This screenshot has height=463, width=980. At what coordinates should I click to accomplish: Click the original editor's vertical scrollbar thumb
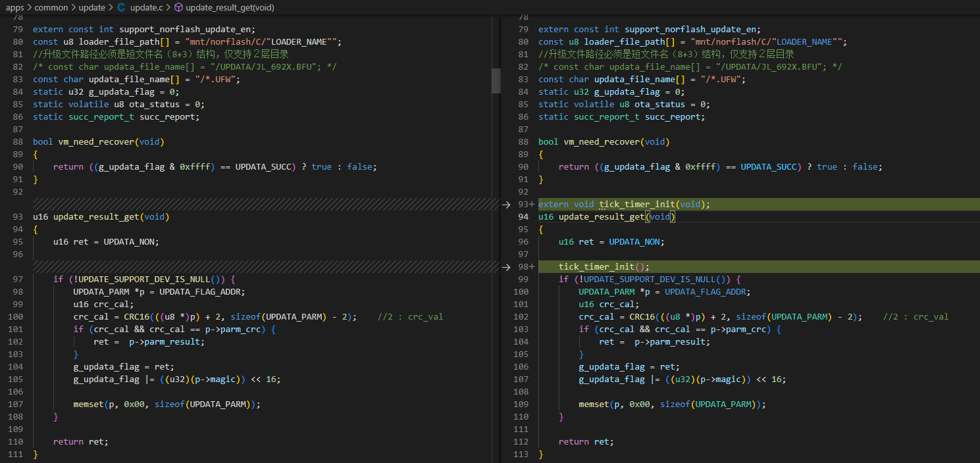coord(496,80)
